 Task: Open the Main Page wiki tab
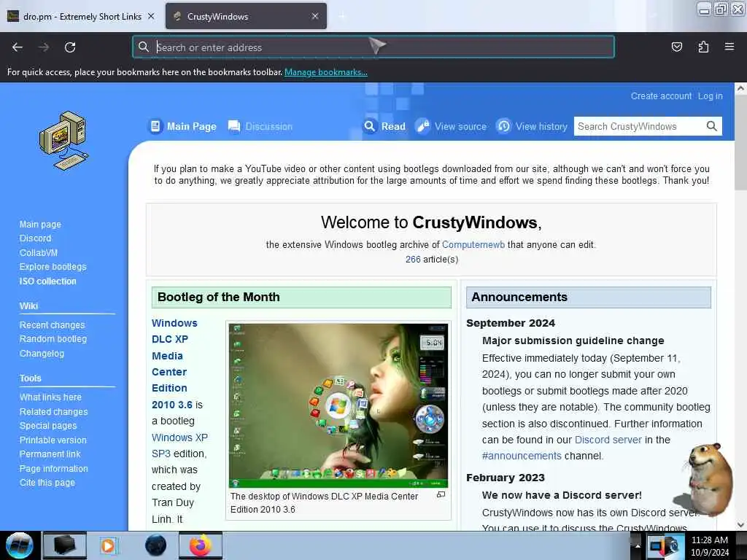pos(192,126)
